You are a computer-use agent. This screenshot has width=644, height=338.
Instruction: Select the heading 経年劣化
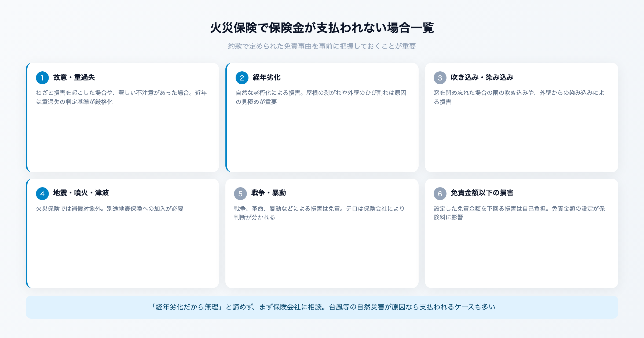(267, 78)
